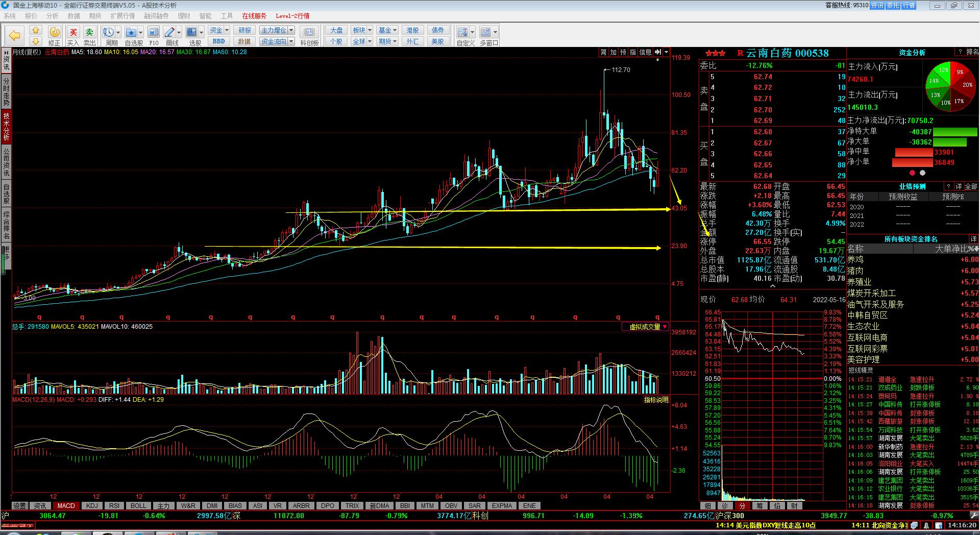This screenshot has width=980, height=535.
Task: Click the arrow-to-bar icon above chart
Action: [x=658, y=52]
